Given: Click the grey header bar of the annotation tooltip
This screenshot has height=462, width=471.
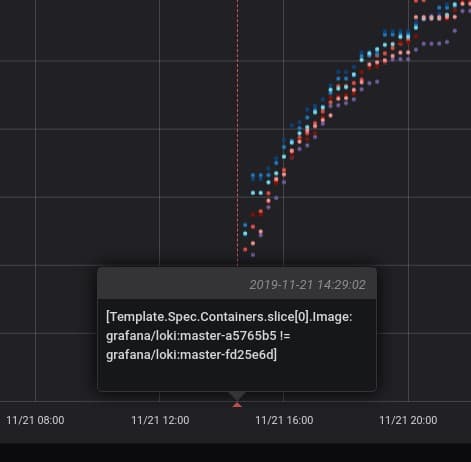Looking at the screenshot, I should click(x=237, y=284).
